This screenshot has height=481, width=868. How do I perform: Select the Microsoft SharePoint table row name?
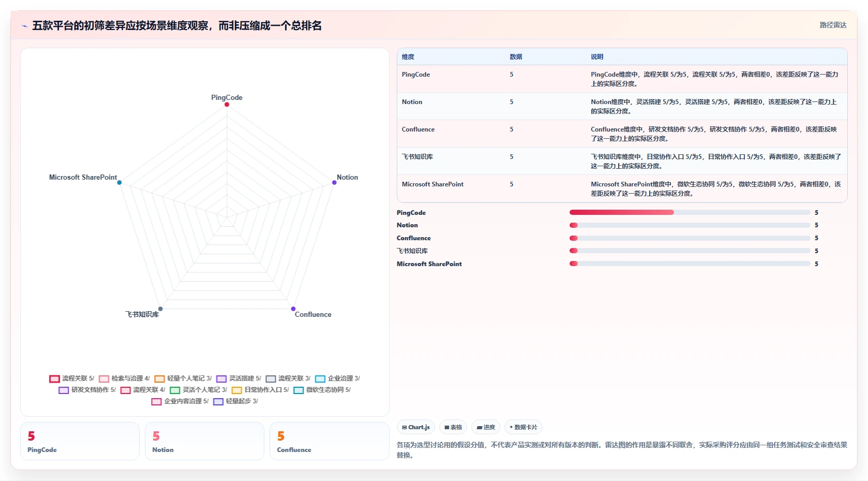point(432,184)
